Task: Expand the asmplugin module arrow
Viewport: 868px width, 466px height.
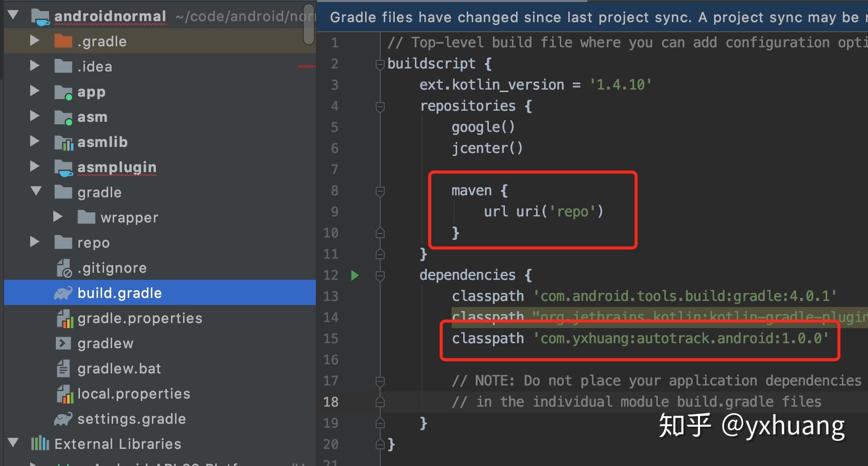Action: pyautogui.click(x=35, y=166)
